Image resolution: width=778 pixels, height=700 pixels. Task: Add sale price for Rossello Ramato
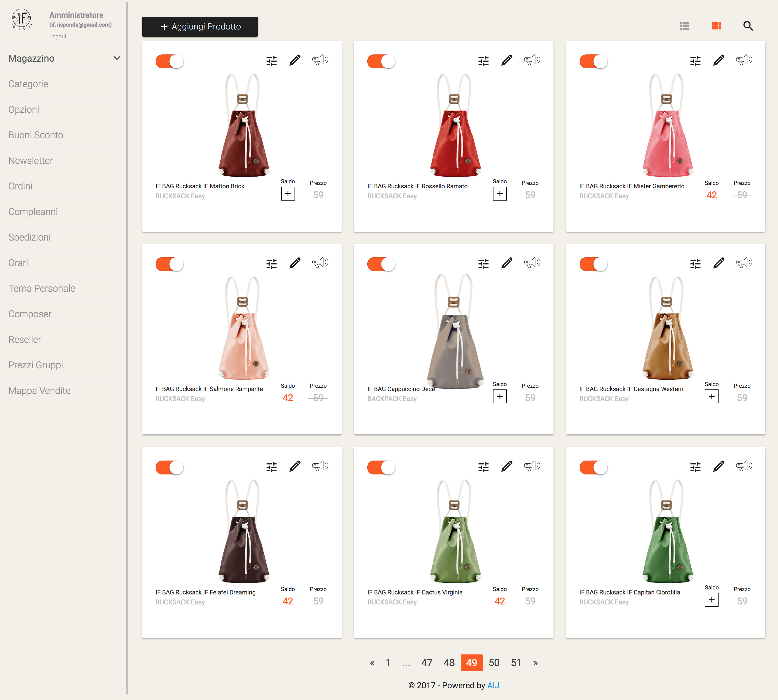coord(499,194)
